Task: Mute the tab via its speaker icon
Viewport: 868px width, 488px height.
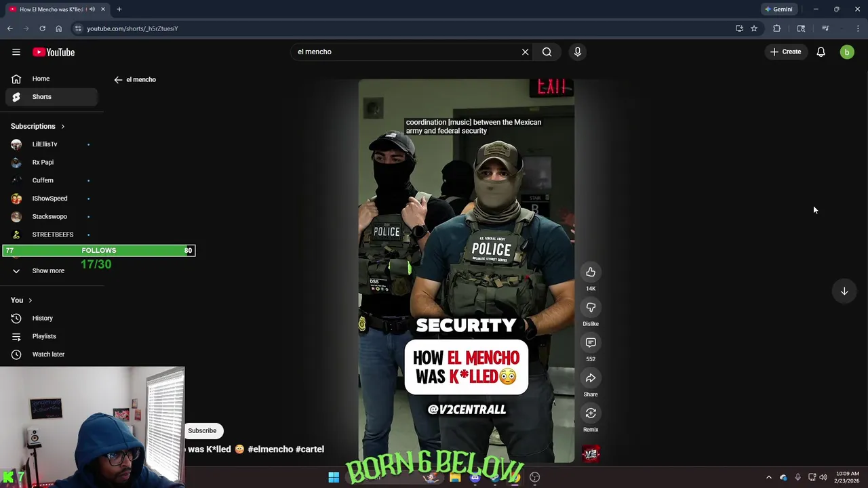Action: (92, 9)
